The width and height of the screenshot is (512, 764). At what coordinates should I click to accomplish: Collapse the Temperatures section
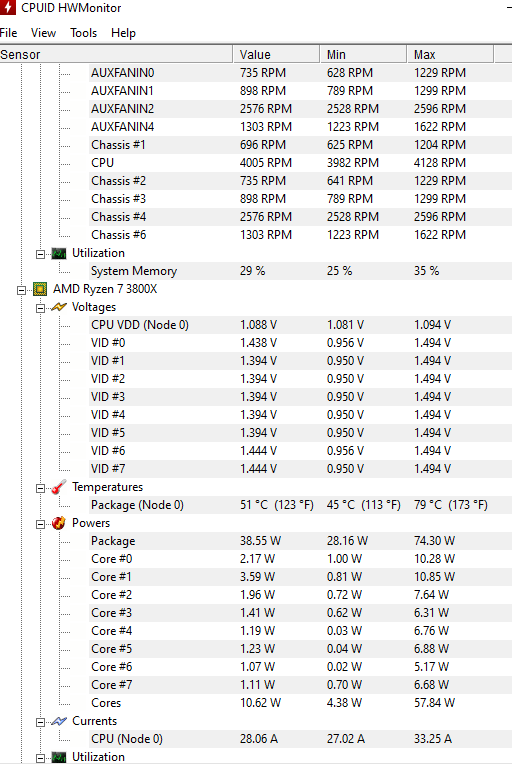[x=40, y=488]
